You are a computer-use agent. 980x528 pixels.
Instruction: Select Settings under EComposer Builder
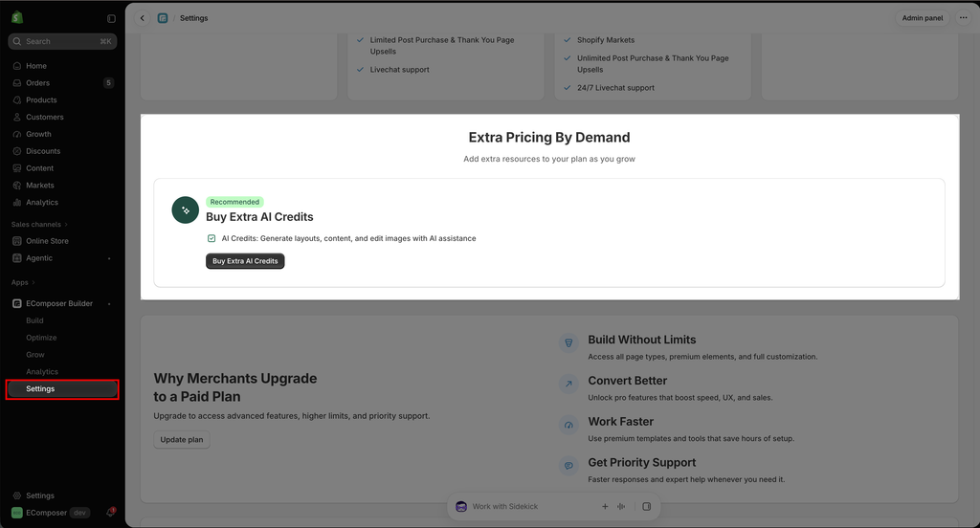[x=62, y=388]
